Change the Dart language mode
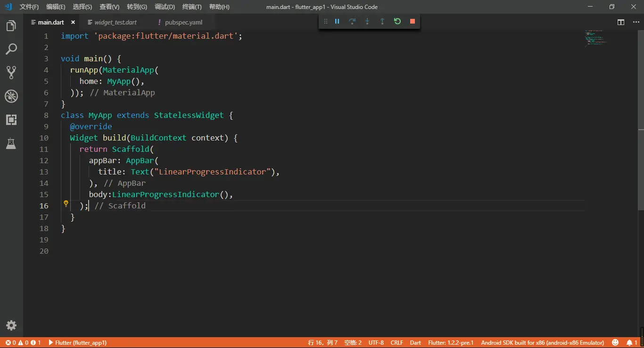The image size is (644, 348). (415, 343)
